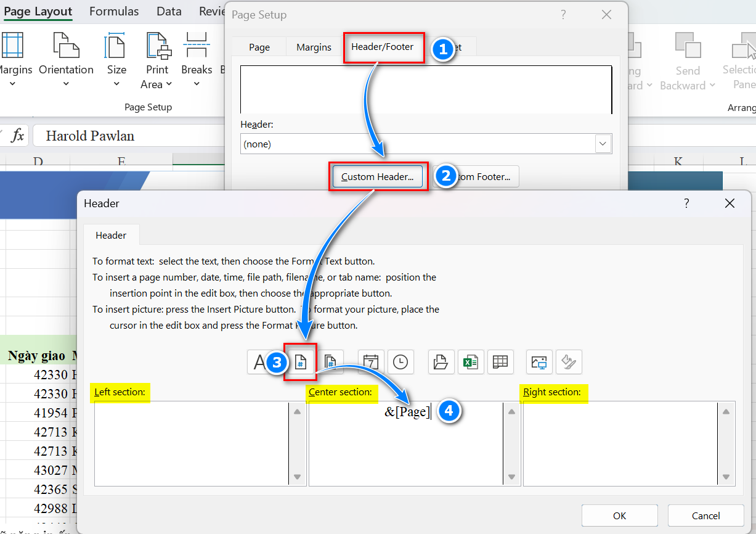The image size is (756, 534).
Task: Insert File Path with the folder icon
Action: 441,363
